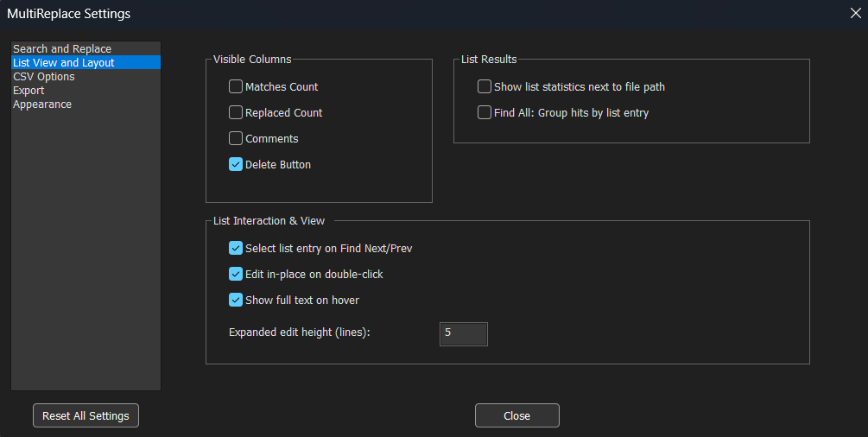Untick Show full text on hover
The height and width of the screenshot is (437, 868).
click(236, 301)
